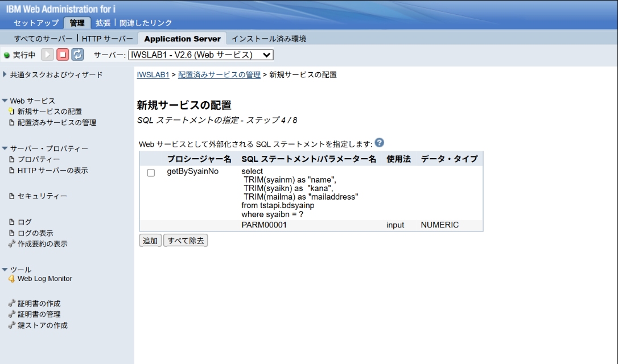Image resolution: width=618 pixels, height=364 pixels.
Task: Open 作成要約の表示 in sidebar
Action: [x=43, y=244]
